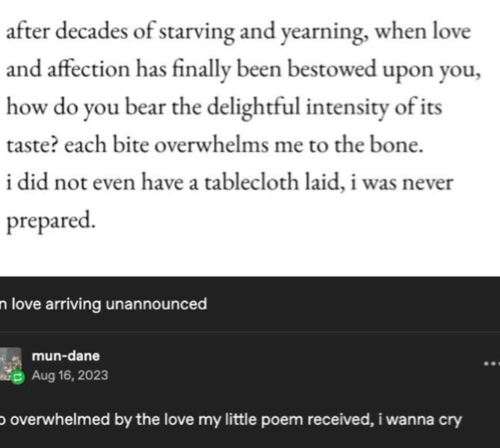Click the word "yearning," in the first line
The width and height of the screenshot is (500, 448).
tap(325, 34)
